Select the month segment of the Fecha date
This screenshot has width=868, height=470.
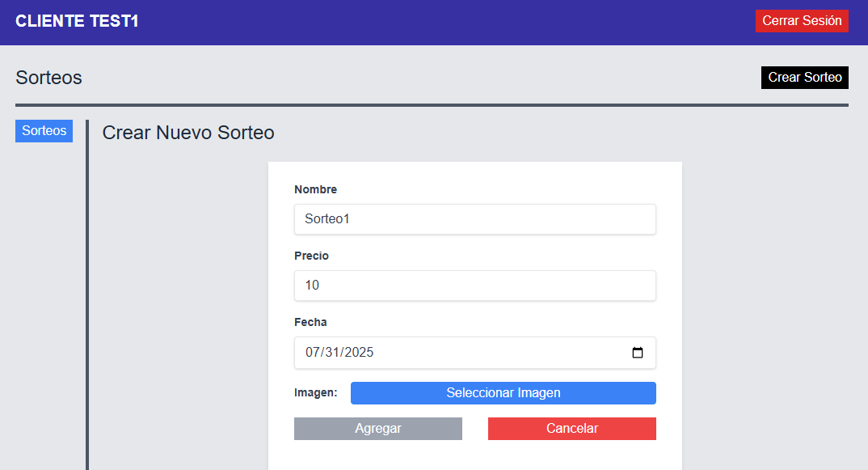313,353
